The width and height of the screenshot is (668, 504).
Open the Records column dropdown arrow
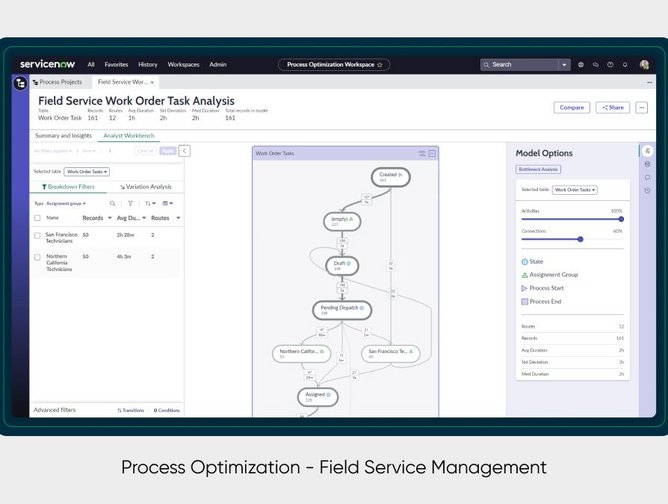[109, 218]
